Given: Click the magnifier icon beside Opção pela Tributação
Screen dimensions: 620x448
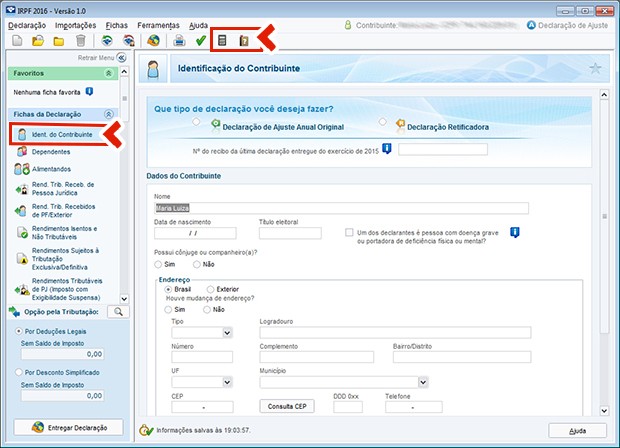Looking at the screenshot, I should pos(117,312).
